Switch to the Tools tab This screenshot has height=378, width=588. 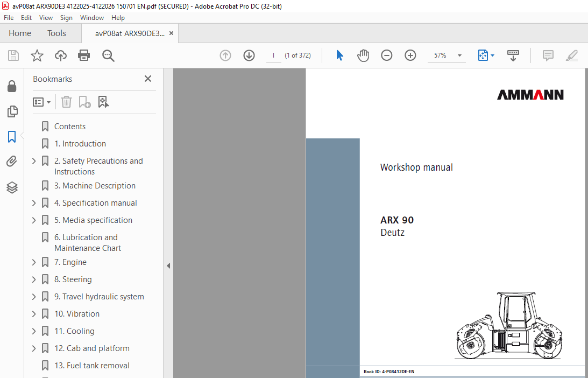click(x=56, y=33)
